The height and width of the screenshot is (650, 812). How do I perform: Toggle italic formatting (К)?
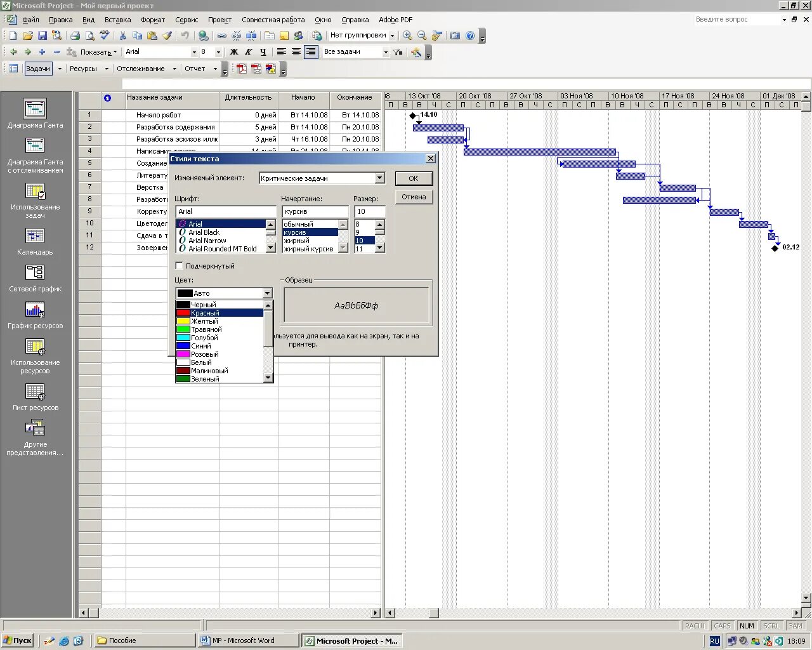click(x=249, y=52)
